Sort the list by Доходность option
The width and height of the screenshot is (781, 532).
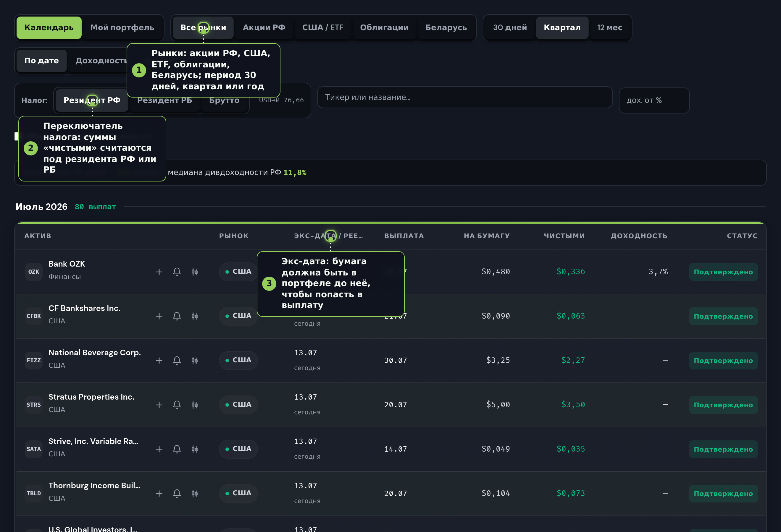tap(101, 61)
